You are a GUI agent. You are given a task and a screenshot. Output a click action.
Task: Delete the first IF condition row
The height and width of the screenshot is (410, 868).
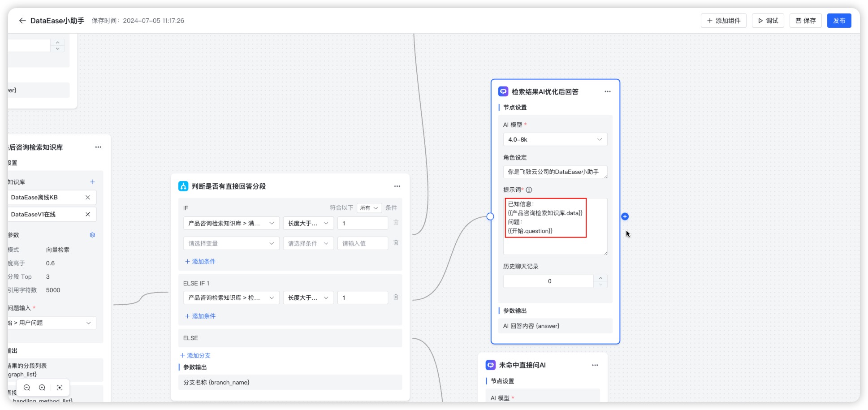tap(396, 222)
